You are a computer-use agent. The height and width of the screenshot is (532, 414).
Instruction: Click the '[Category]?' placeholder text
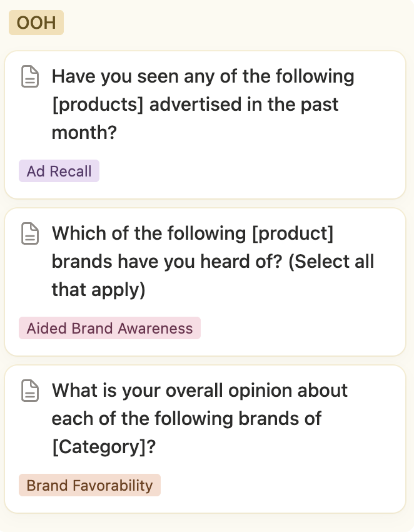tap(103, 448)
